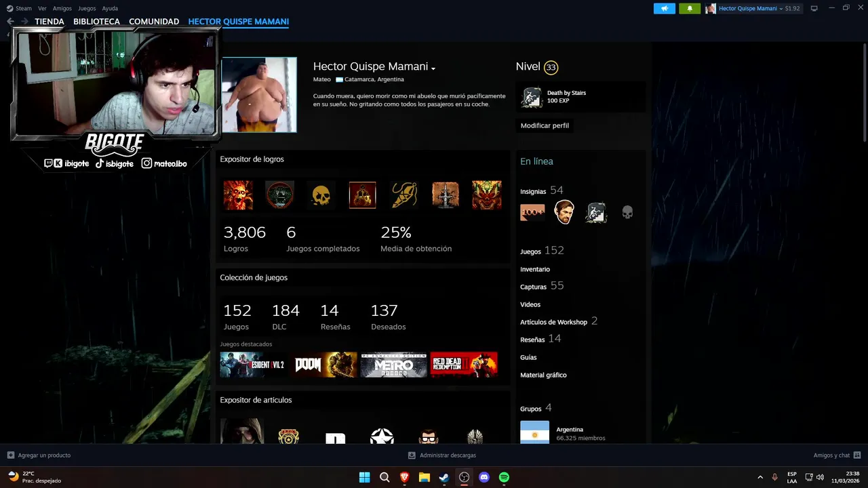Open the Ver menu
Screen dimensions: 868x488
click(42, 8)
